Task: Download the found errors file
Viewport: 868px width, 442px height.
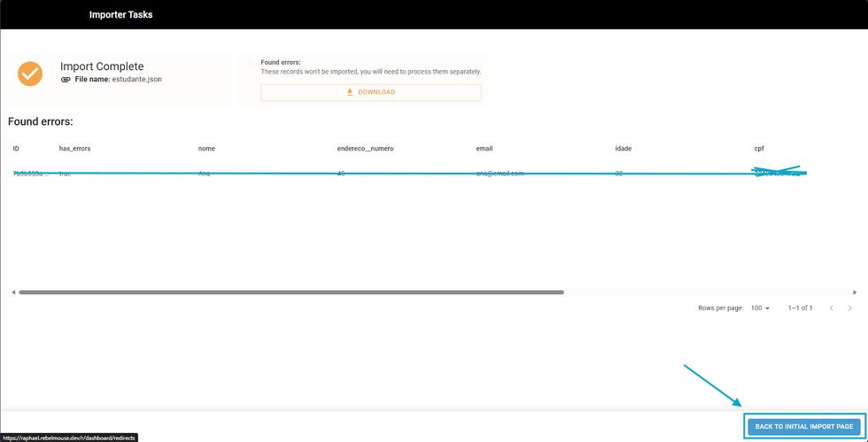Action: pos(370,92)
